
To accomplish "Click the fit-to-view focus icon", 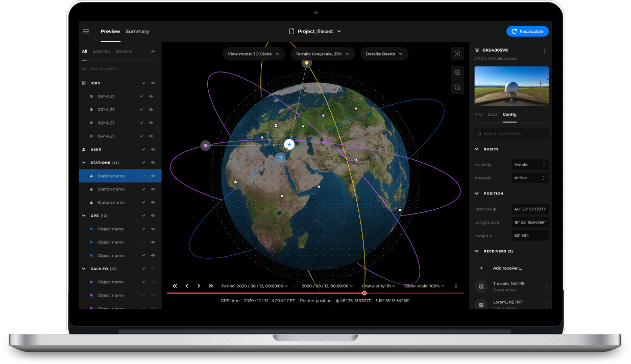I will pos(457,54).
